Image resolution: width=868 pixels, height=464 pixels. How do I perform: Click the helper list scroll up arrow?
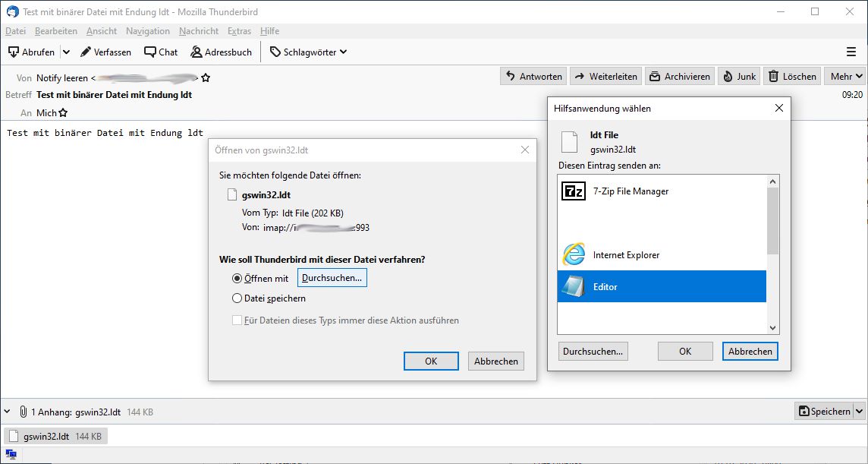pyautogui.click(x=773, y=181)
